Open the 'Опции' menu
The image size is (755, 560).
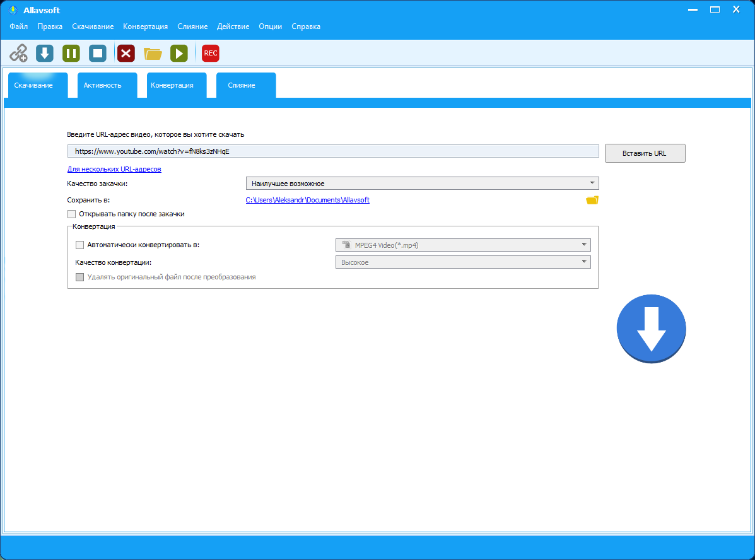point(270,26)
